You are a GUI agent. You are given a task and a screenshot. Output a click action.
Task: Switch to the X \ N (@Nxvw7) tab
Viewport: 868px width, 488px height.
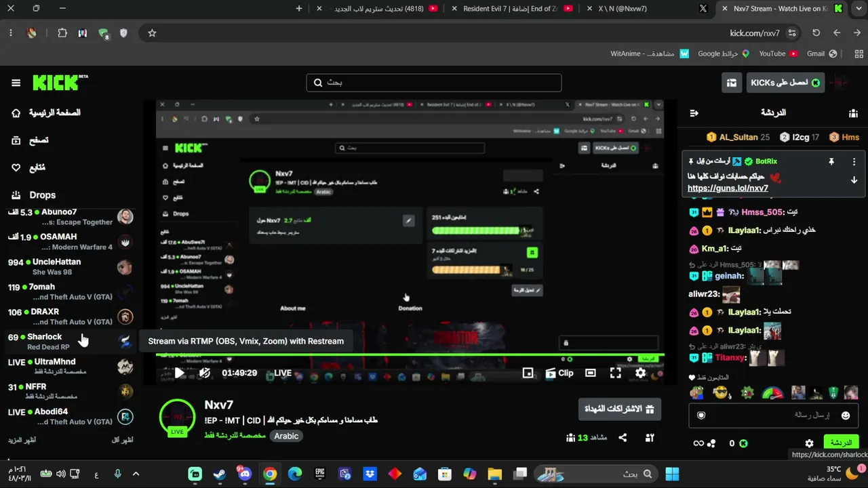pos(647,9)
